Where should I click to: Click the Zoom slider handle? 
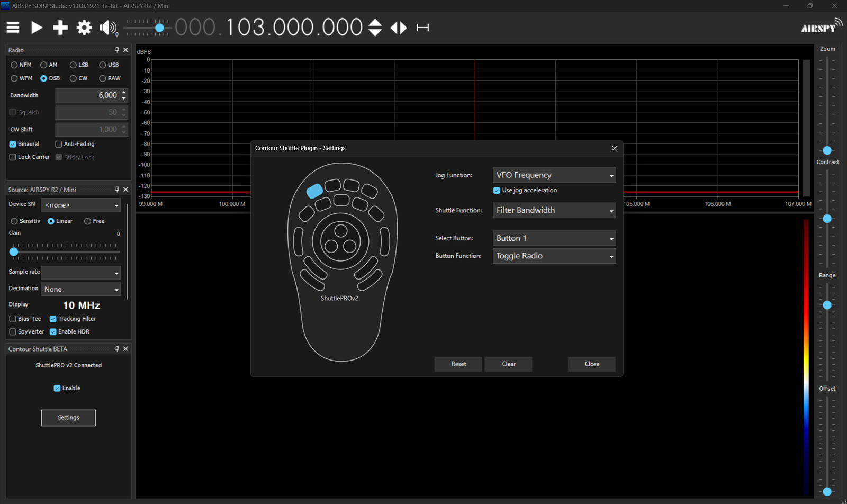click(827, 150)
